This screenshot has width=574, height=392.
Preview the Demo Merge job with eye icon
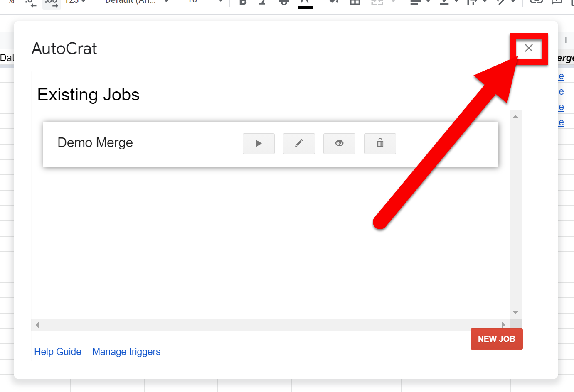(x=339, y=144)
